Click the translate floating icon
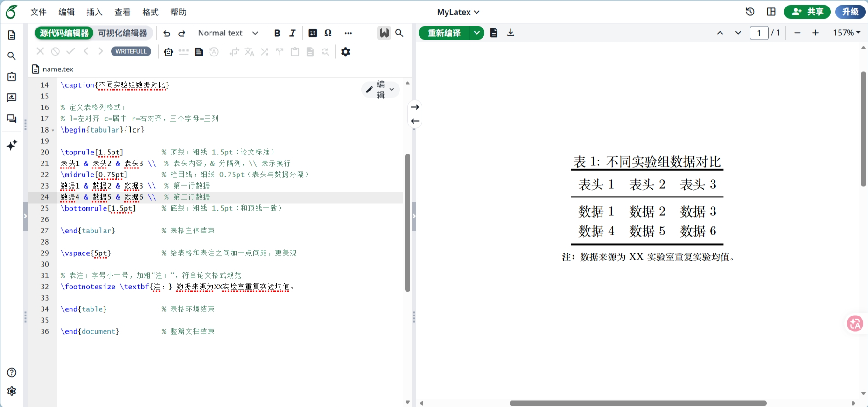This screenshot has width=868, height=407. pos(855,323)
